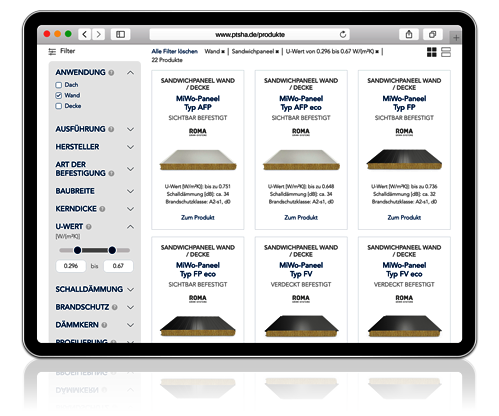Click the Typ AFP eco panel image

pos(301,160)
